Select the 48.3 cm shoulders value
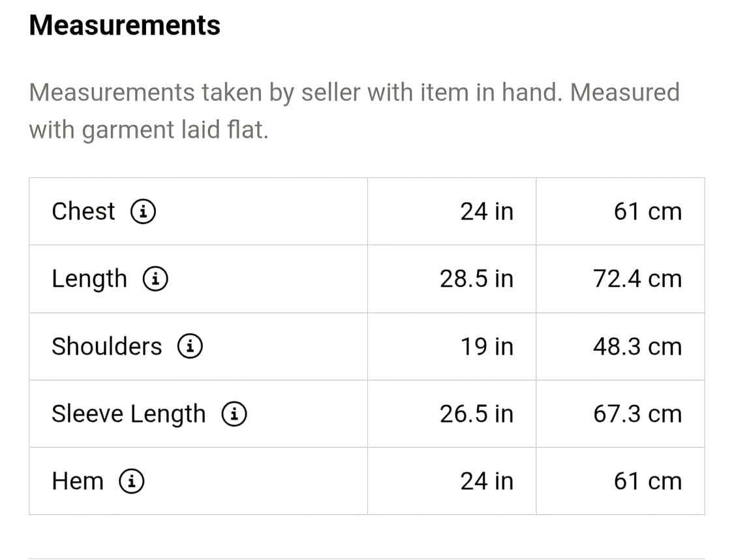The height and width of the screenshot is (560, 734). coord(637,346)
